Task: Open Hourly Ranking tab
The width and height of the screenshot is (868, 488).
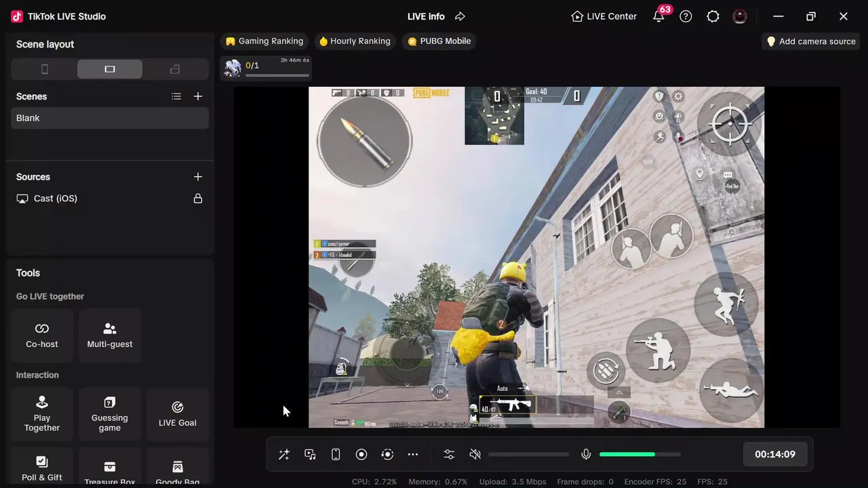Action: click(x=355, y=41)
